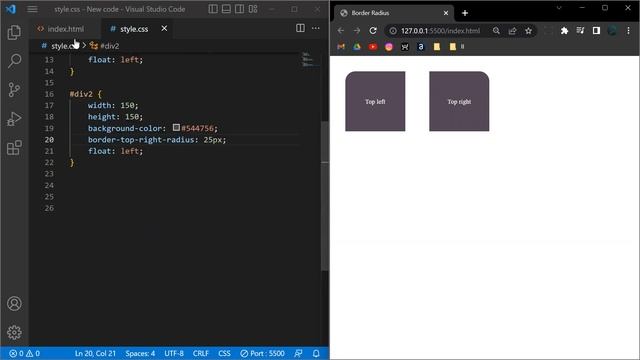Open the Gmail bookmark

[x=341, y=47]
